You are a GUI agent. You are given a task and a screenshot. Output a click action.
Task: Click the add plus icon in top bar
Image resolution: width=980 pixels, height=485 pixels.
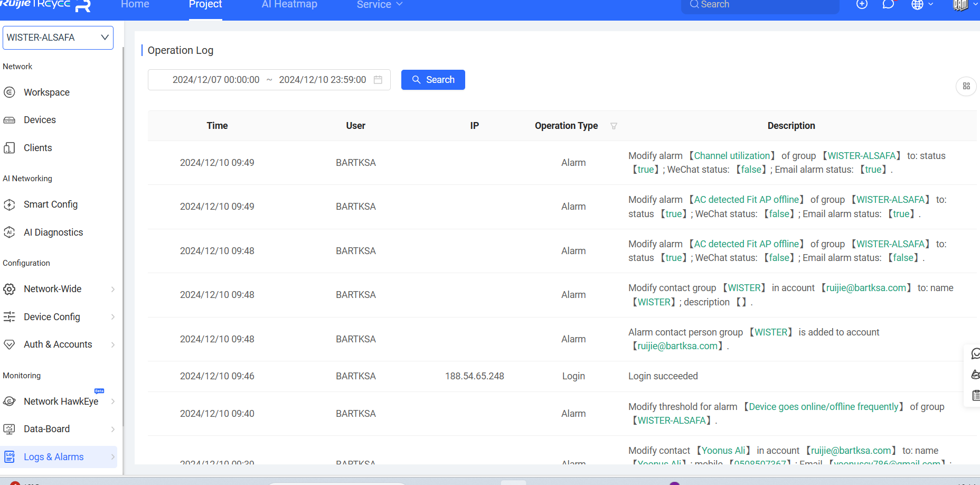coord(862,4)
